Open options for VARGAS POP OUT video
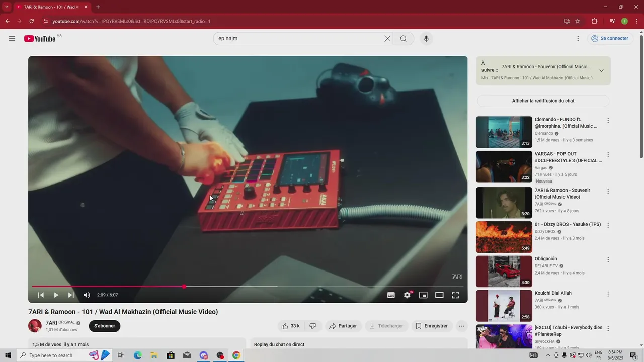This screenshot has width=644, height=362. coord(608,155)
